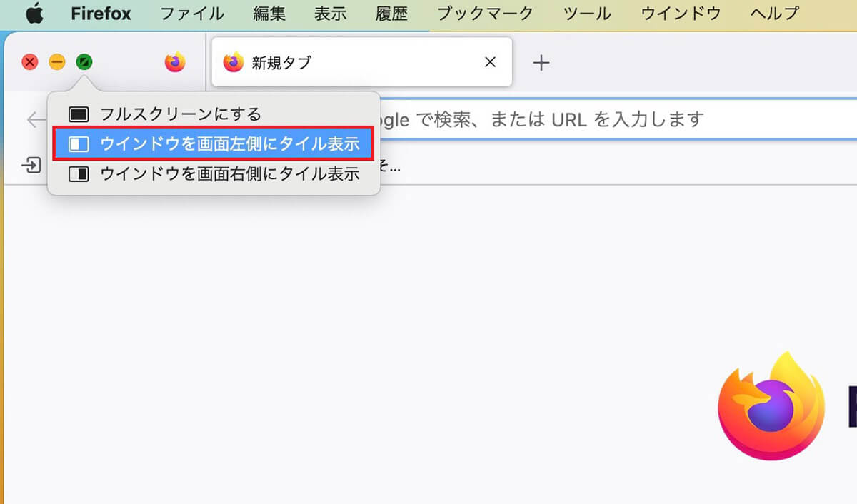The width and height of the screenshot is (857, 504).
Task: Open the ファイル menu
Action: (x=192, y=14)
